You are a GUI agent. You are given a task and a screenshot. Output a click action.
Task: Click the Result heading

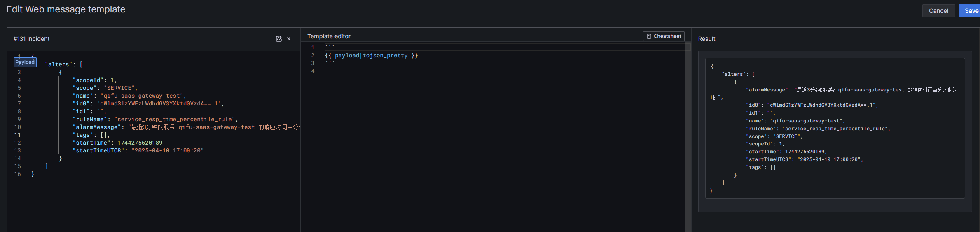point(706,39)
